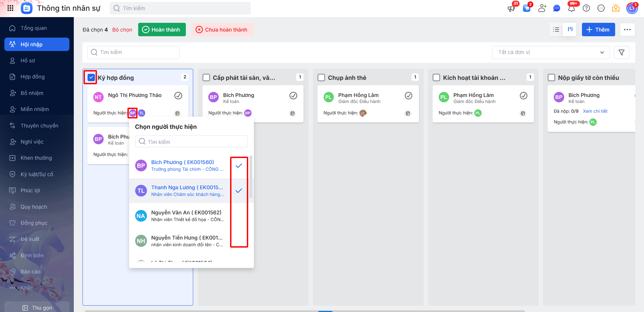Focus search field in Chọn người thực hiện popup
The width and height of the screenshot is (644, 312).
192,142
